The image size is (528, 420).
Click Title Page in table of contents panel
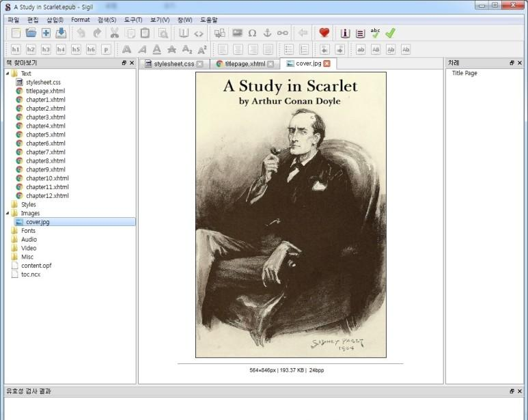click(464, 73)
